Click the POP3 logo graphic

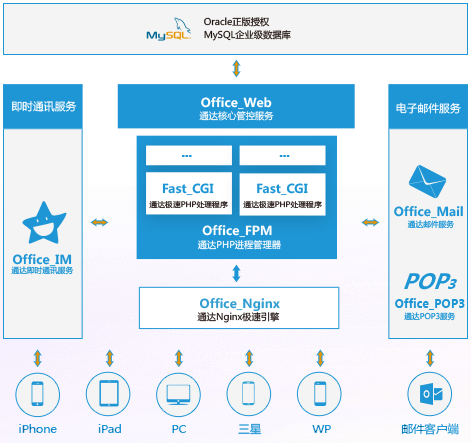(430, 281)
